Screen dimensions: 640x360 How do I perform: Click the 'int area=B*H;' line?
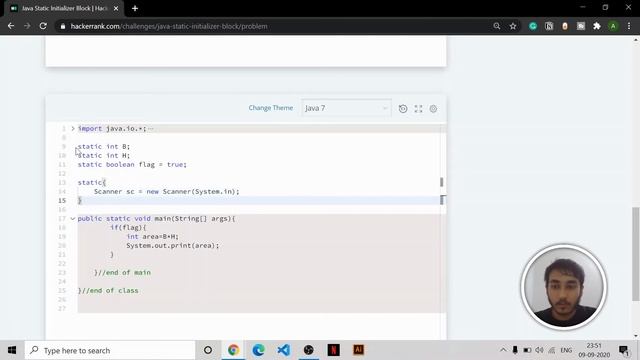tap(152, 236)
